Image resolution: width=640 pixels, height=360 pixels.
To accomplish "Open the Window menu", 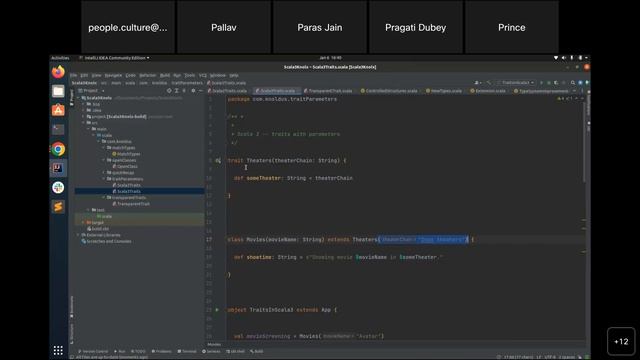I will tap(218, 76).
